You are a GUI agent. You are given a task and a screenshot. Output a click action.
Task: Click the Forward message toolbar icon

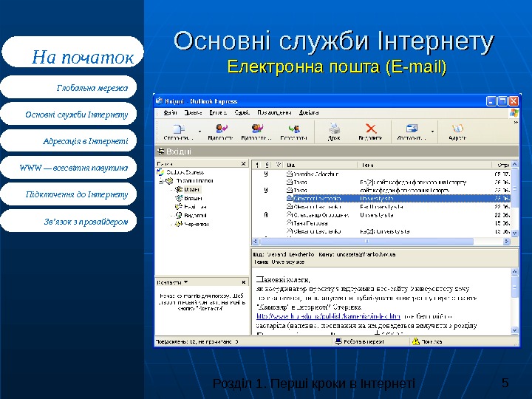click(294, 129)
